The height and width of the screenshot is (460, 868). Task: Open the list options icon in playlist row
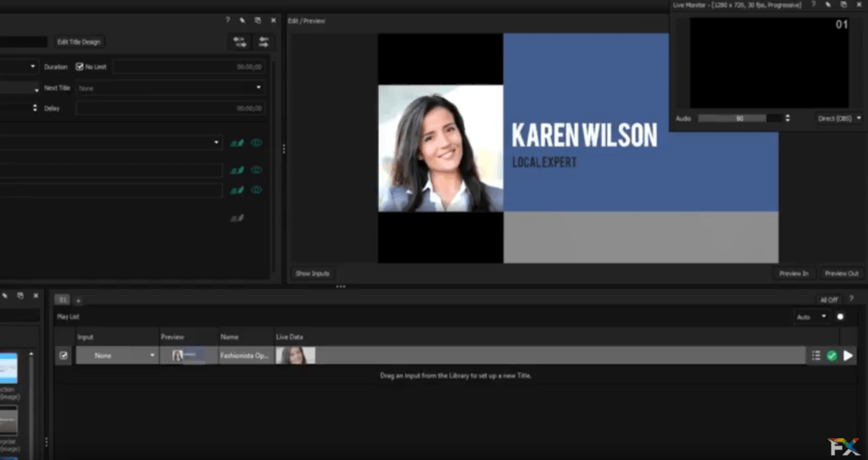[x=815, y=356]
